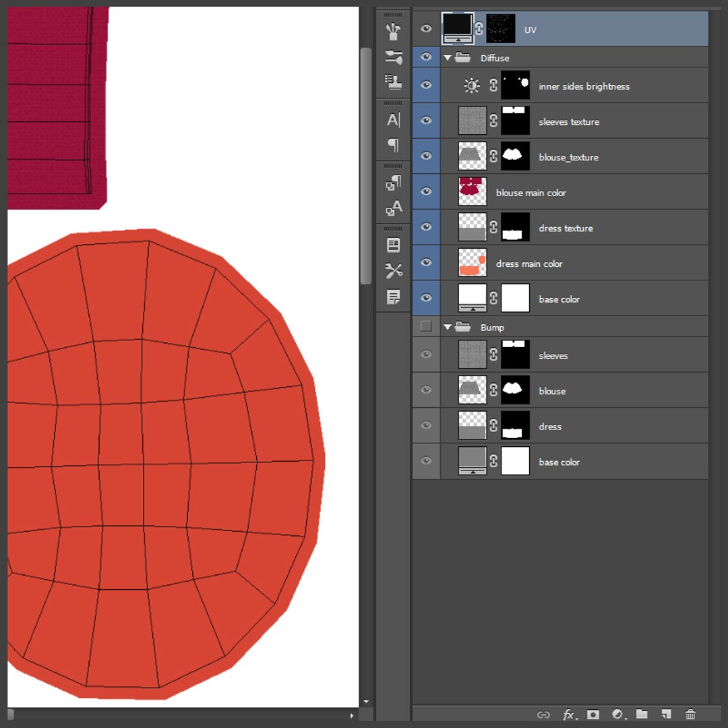Show the Bump group visibility box
The image size is (728, 728).
(x=426, y=326)
